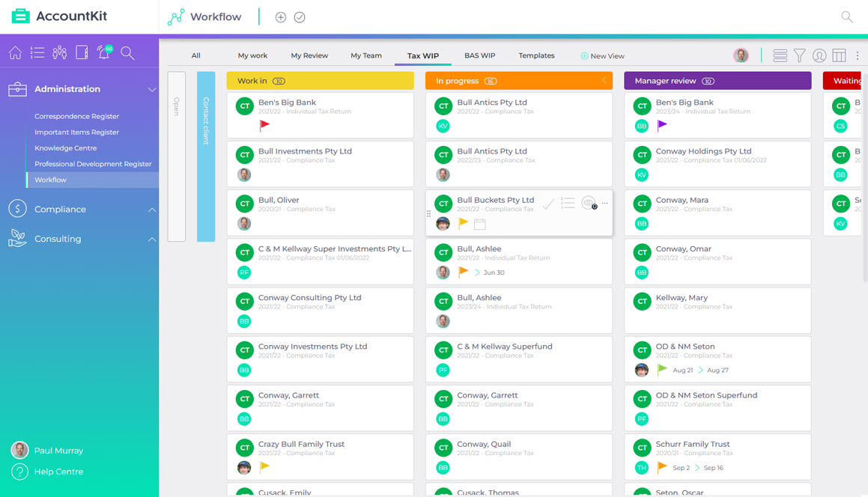Switch to the BAS WIP tab
The height and width of the screenshot is (497, 868).
pyautogui.click(x=480, y=55)
